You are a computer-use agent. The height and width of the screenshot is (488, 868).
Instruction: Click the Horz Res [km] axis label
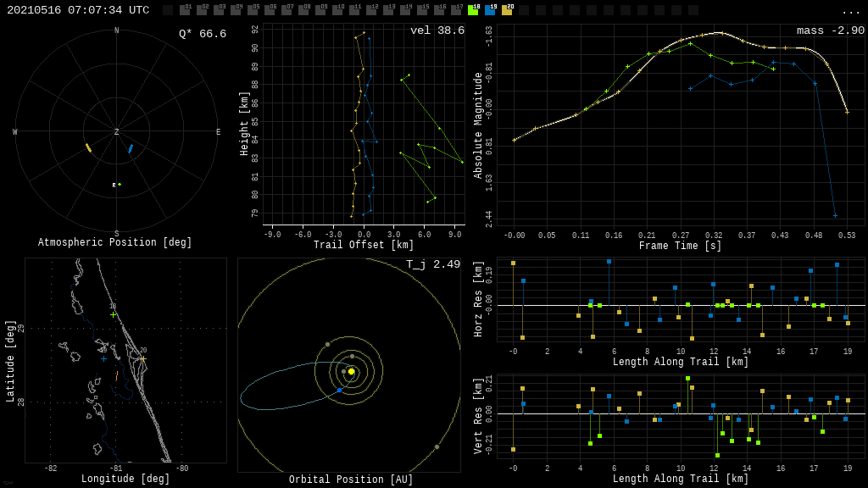[x=478, y=299]
